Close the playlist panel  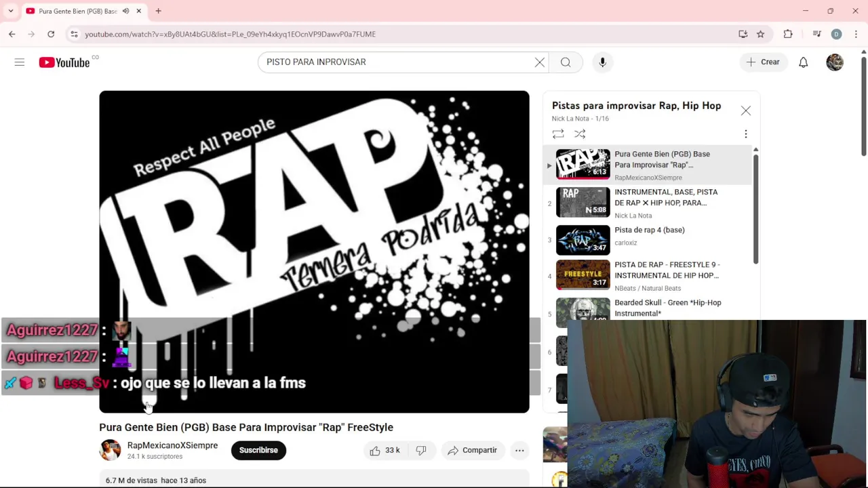tap(746, 110)
